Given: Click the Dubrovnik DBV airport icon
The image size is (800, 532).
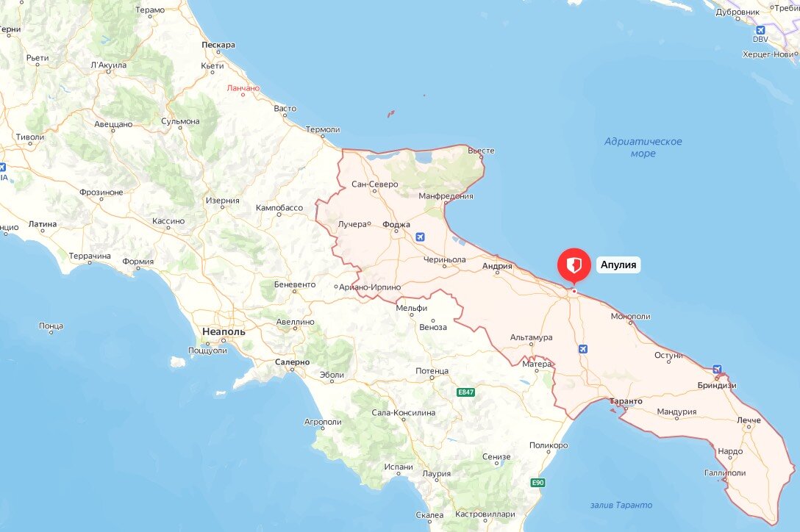Looking at the screenshot, I should click(760, 30).
